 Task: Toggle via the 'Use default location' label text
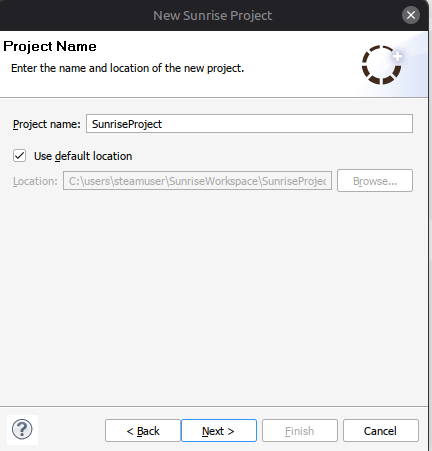83,156
